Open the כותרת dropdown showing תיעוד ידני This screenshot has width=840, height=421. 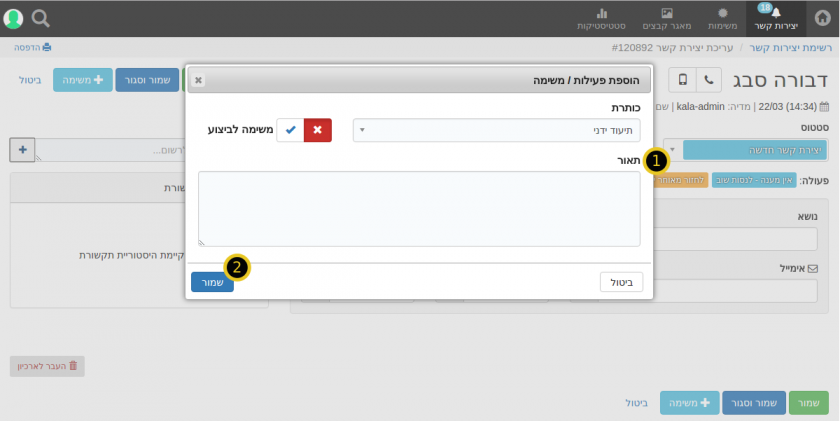tap(496, 130)
